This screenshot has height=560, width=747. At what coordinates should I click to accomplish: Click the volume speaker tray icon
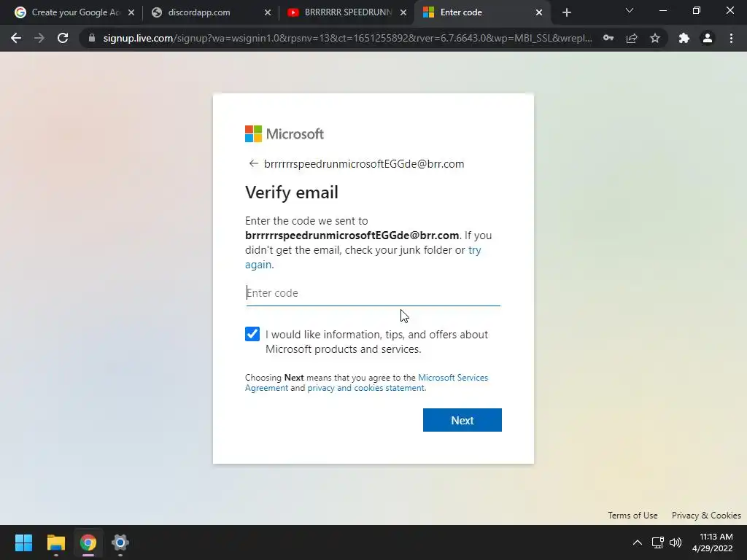(676, 542)
